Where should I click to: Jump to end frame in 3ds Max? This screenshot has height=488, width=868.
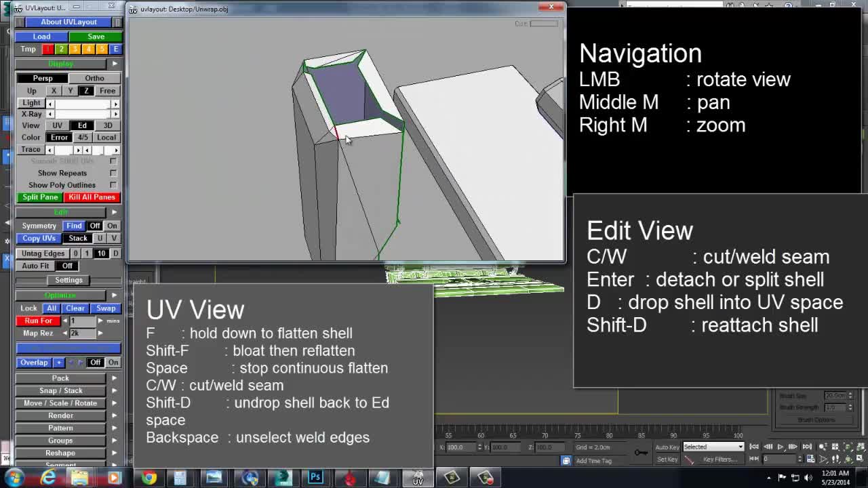click(807, 447)
